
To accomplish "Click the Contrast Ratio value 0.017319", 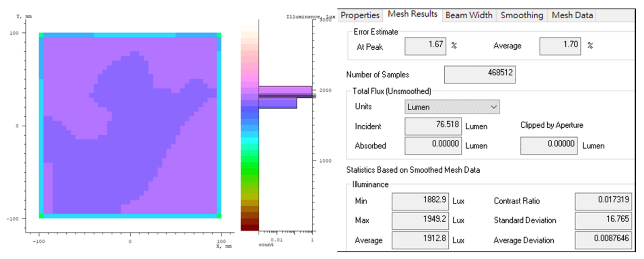I will pyautogui.click(x=603, y=201).
